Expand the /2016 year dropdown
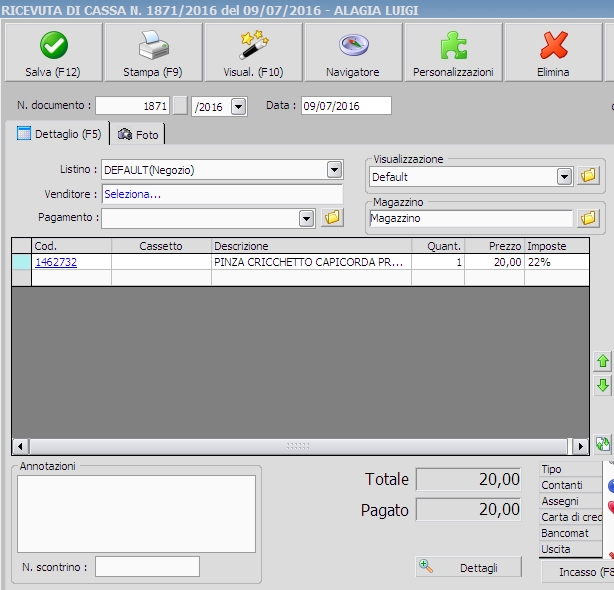 238,106
